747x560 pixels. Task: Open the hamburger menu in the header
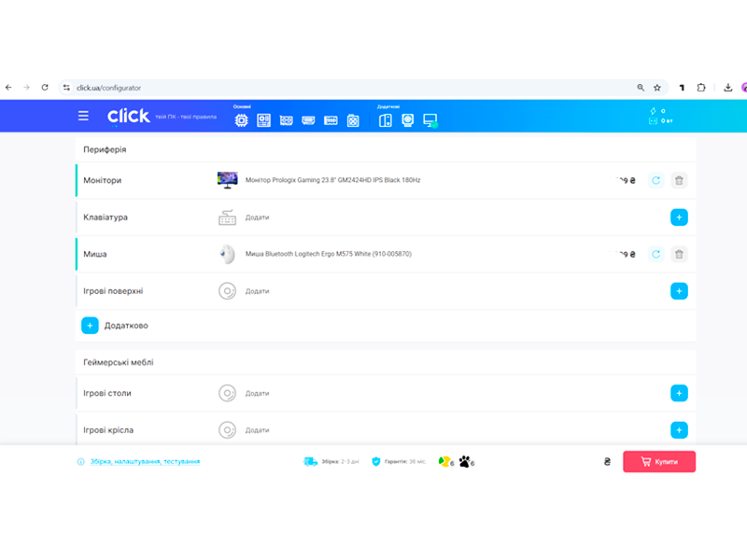[x=83, y=116]
